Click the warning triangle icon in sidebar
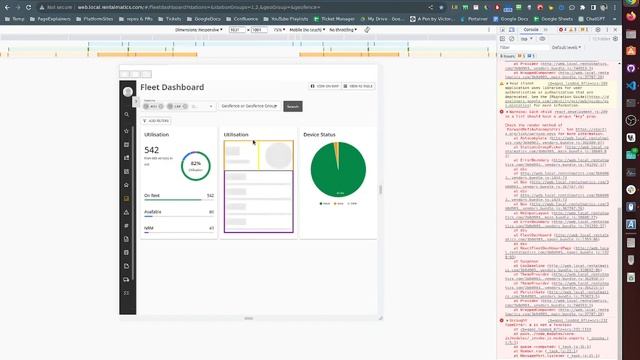Screen dimensions: 640x360 pyautogui.click(x=127, y=212)
